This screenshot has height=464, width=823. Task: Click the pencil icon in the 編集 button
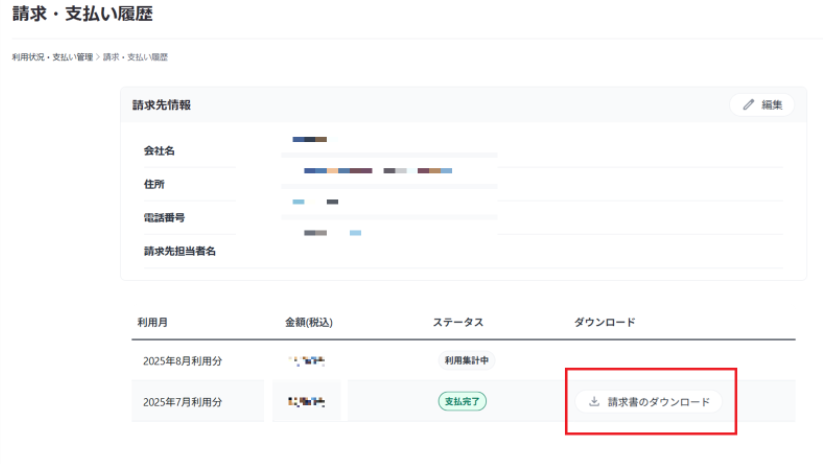748,105
